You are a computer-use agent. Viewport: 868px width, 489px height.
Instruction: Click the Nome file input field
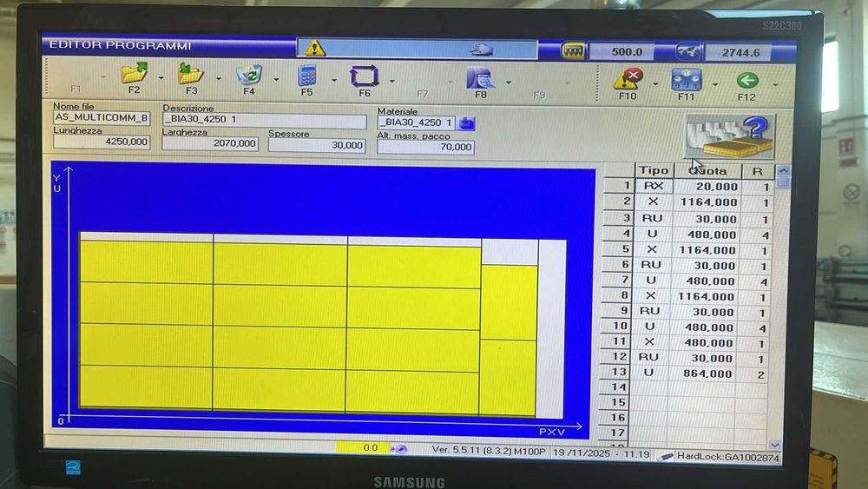[x=102, y=117]
